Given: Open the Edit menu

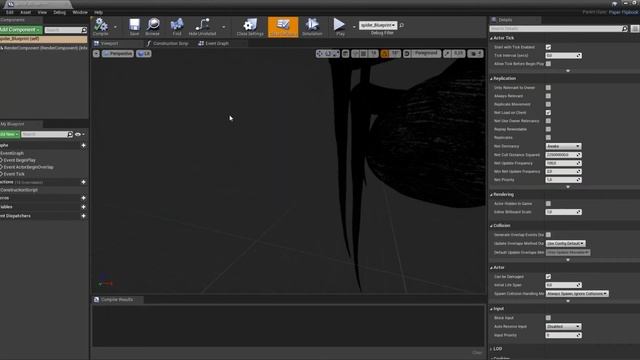Looking at the screenshot, I should [9, 12].
